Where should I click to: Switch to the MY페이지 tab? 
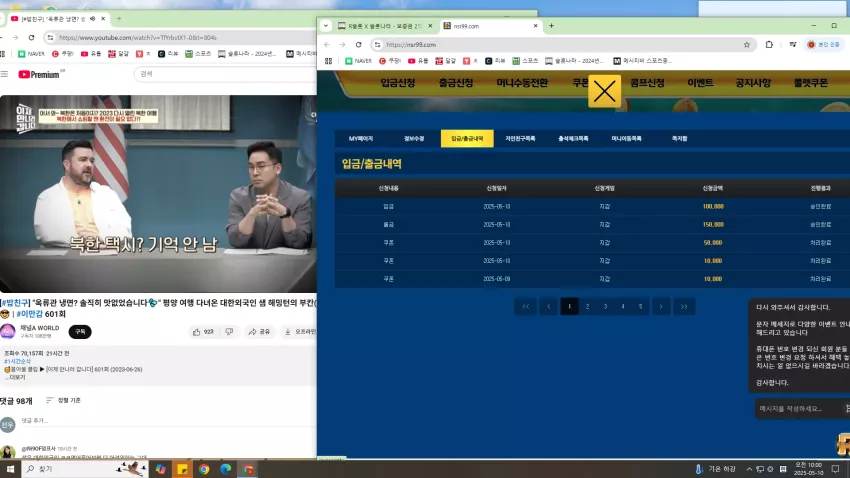(361, 139)
